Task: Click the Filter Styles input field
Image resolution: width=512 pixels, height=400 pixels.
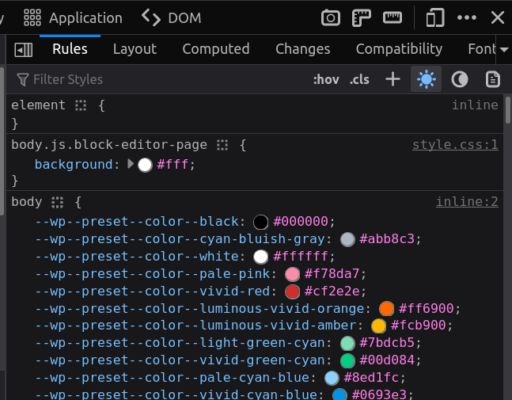Action: point(160,80)
